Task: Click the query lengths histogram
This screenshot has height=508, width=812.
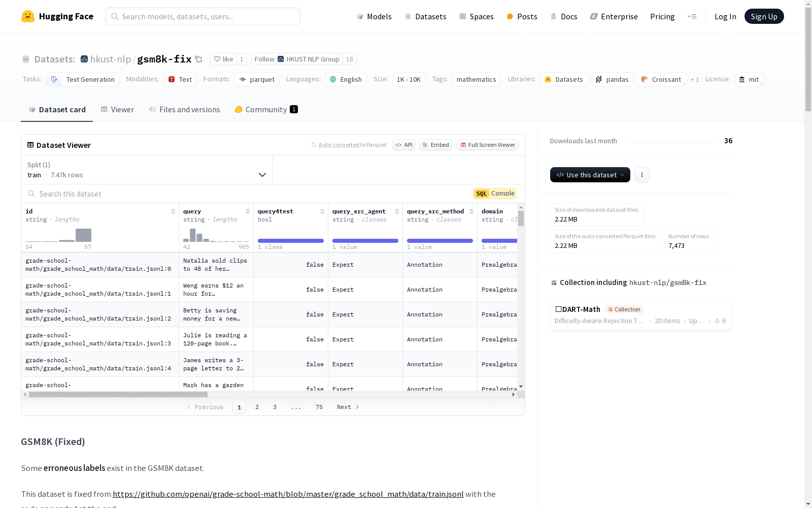Action: point(216,235)
